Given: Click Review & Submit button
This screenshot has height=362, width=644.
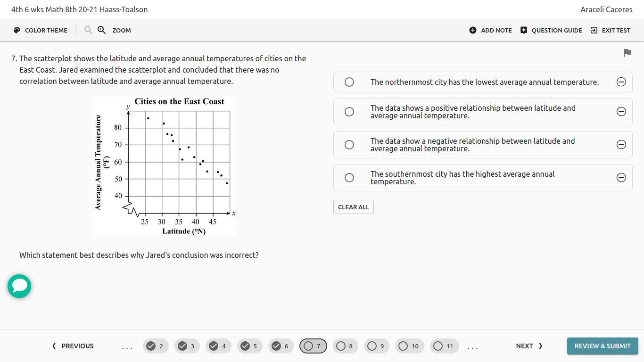Looking at the screenshot, I should 602,346.
